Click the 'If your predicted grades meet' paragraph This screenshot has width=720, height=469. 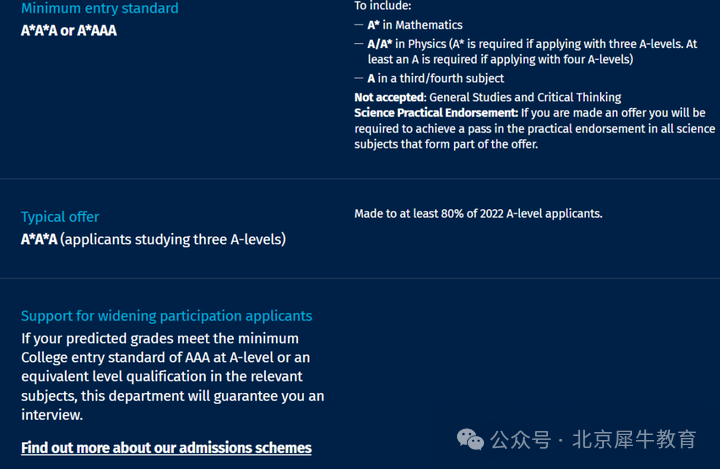point(173,377)
